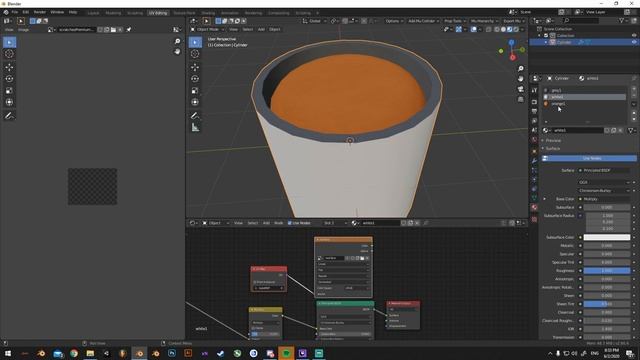Open the Slot 2 dropdown in node editor
The width and height of the screenshot is (640, 360).
pyautogui.click(x=335, y=223)
